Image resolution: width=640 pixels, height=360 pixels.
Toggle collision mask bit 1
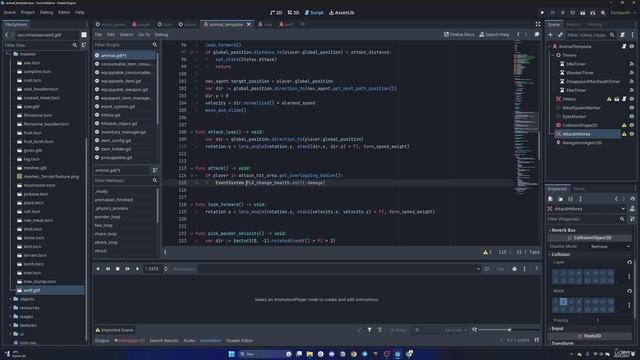tap(556, 302)
